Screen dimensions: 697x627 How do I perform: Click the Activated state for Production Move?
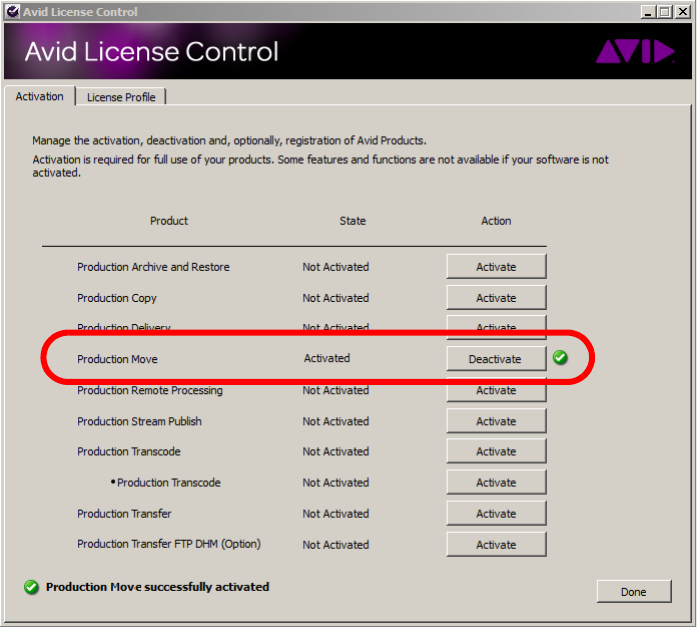pyautogui.click(x=327, y=358)
